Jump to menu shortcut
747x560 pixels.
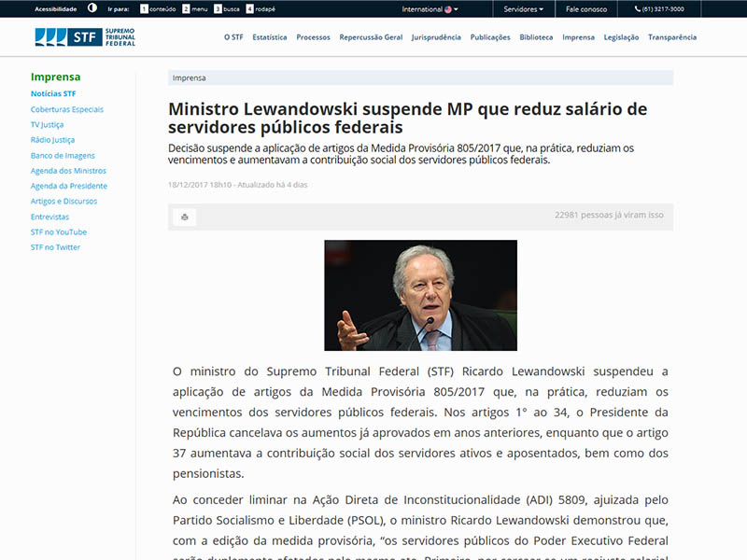195,9
